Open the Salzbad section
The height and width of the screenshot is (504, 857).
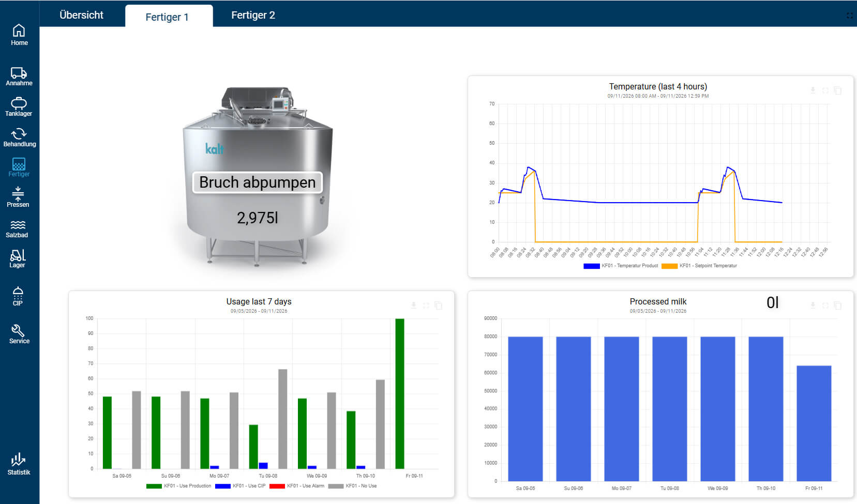click(17, 228)
